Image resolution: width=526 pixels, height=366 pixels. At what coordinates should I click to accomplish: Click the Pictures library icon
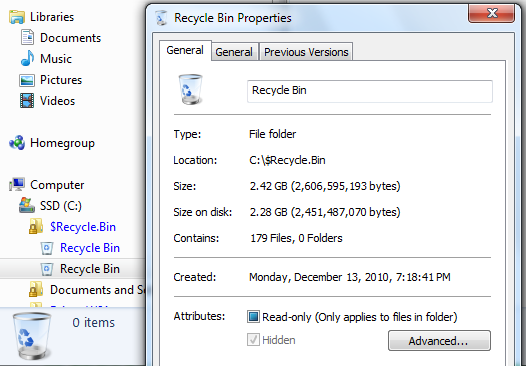pos(27,80)
